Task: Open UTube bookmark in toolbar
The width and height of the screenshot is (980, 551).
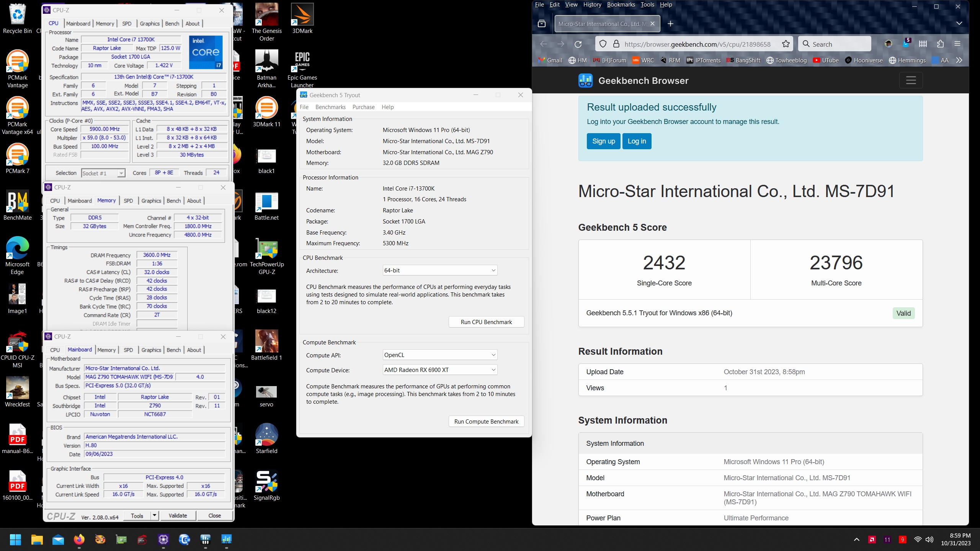Action: 826,60
